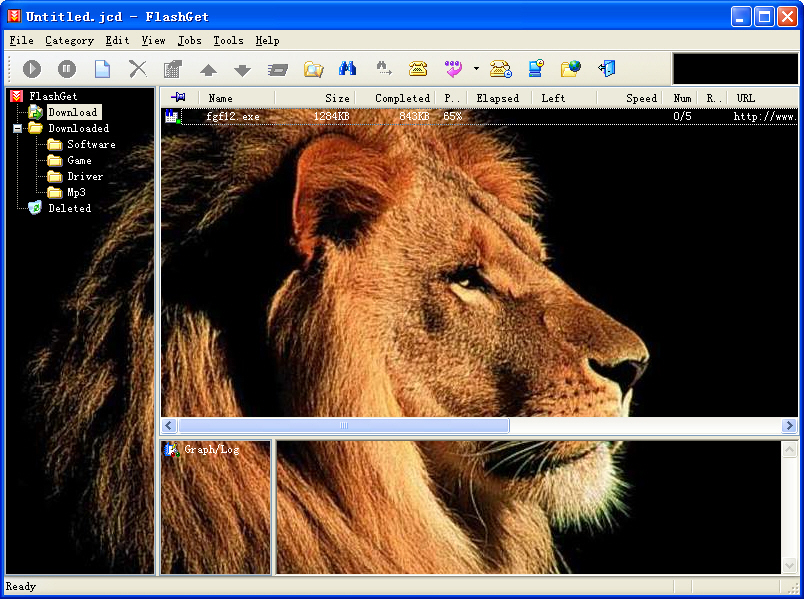Click the yellow telephone dial icon
The image size is (804, 599).
pyautogui.click(x=418, y=68)
